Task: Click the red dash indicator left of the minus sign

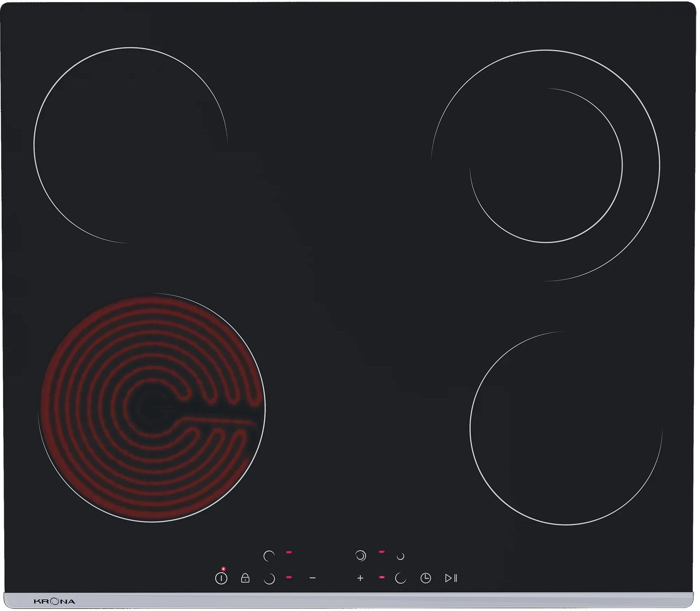Action: pyautogui.click(x=289, y=577)
